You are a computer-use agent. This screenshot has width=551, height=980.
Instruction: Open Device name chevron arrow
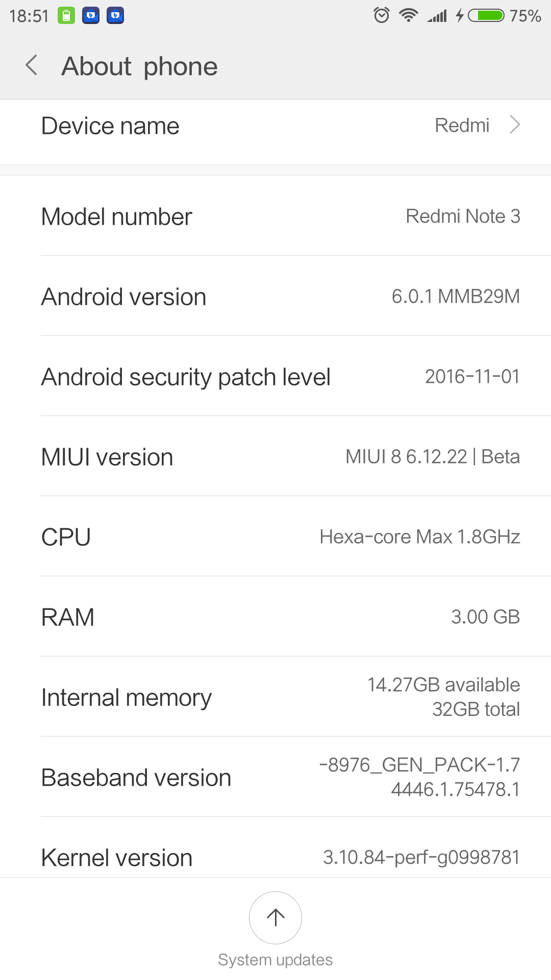point(515,125)
